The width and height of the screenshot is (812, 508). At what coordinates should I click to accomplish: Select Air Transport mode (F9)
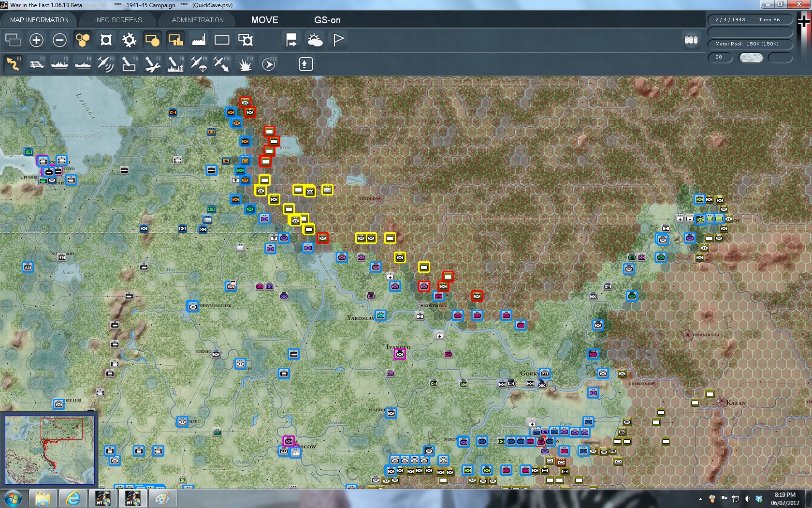click(x=199, y=64)
